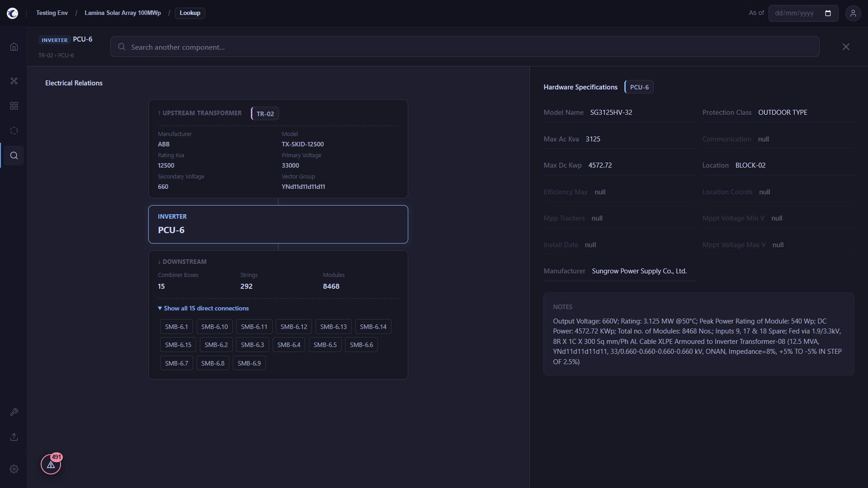Click Modules count 8468

pyautogui.click(x=331, y=286)
